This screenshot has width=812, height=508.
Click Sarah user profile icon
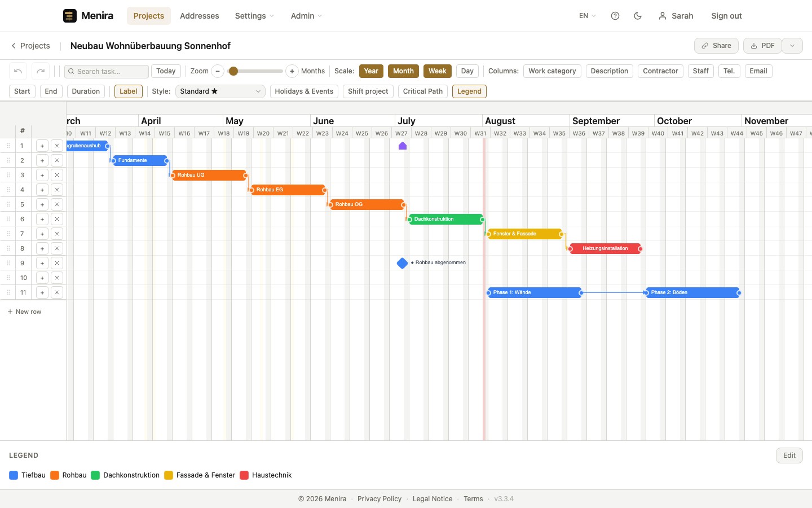coord(663,16)
